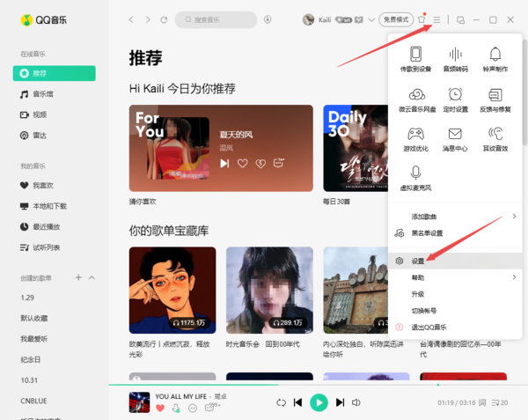Image resolution: width=528 pixels, height=420 pixels.
Task: Click the refresh page icon
Action: [164, 20]
